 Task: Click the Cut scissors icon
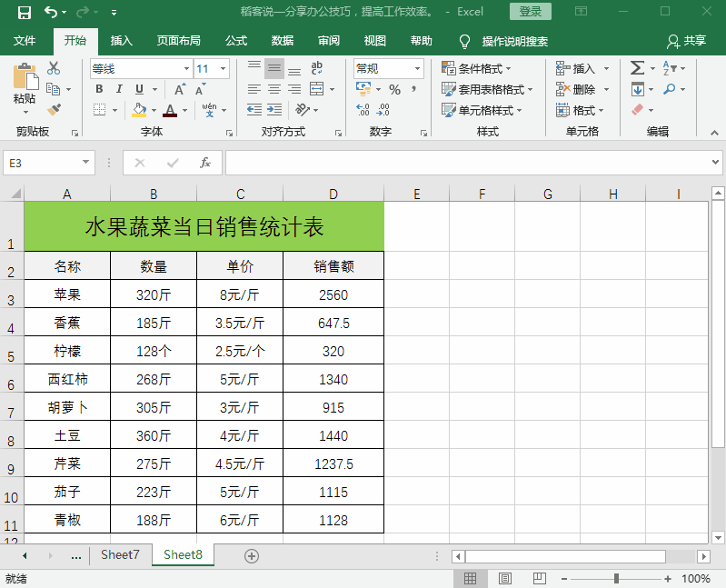tap(54, 68)
